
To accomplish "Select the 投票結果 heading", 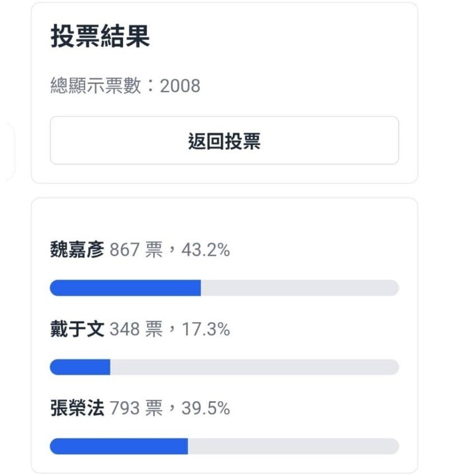I will pos(100,36).
